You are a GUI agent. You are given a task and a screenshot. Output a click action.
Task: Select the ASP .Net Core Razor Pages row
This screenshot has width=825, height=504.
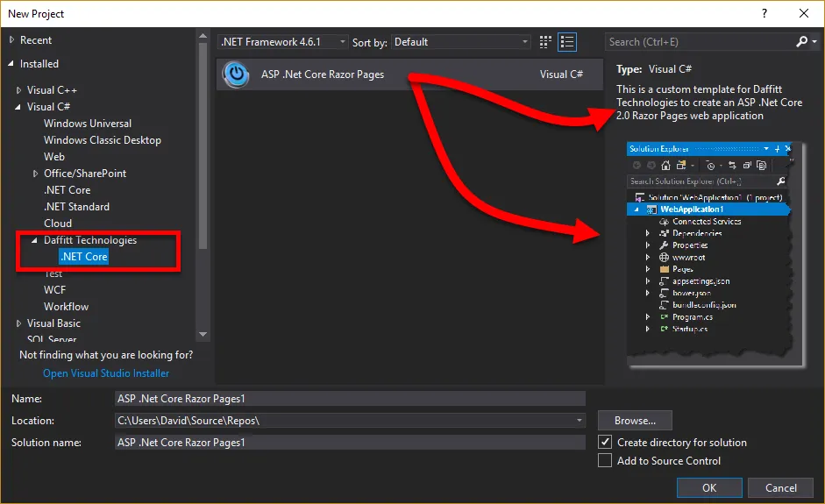[x=409, y=75]
